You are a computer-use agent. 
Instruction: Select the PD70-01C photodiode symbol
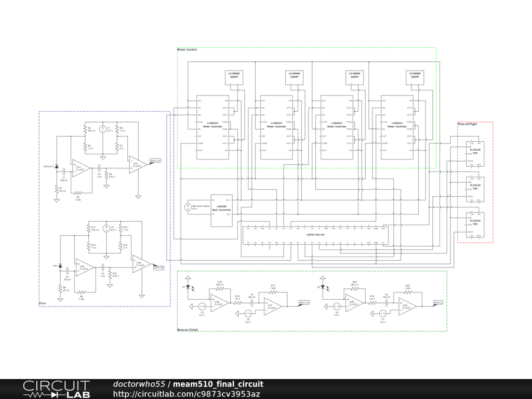[57, 167]
